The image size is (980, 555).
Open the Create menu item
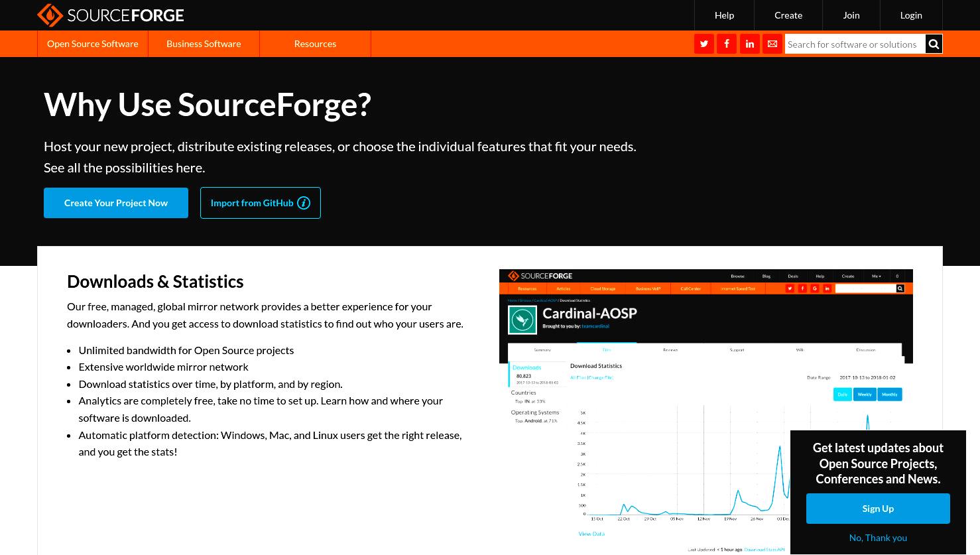(788, 15)
